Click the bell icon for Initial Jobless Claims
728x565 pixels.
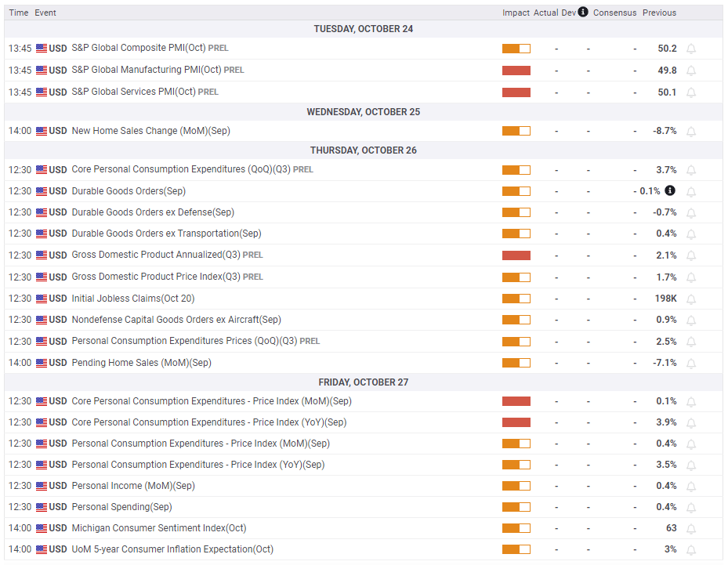691,299
